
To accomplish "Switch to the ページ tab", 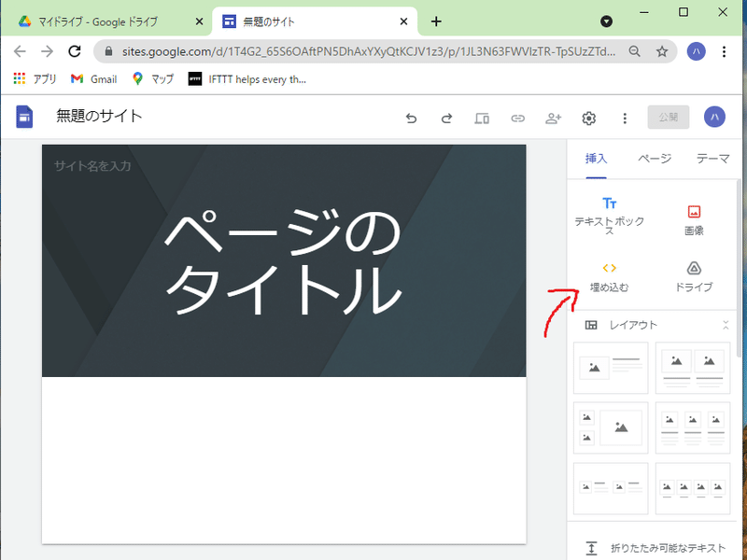I will click(x=655, y=159).
